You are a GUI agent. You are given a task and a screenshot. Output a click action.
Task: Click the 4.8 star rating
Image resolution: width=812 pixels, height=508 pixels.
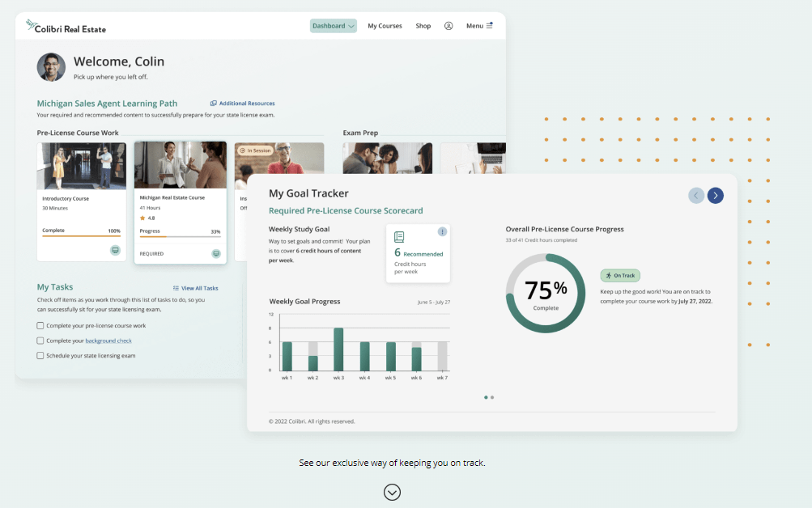point(147,218)
